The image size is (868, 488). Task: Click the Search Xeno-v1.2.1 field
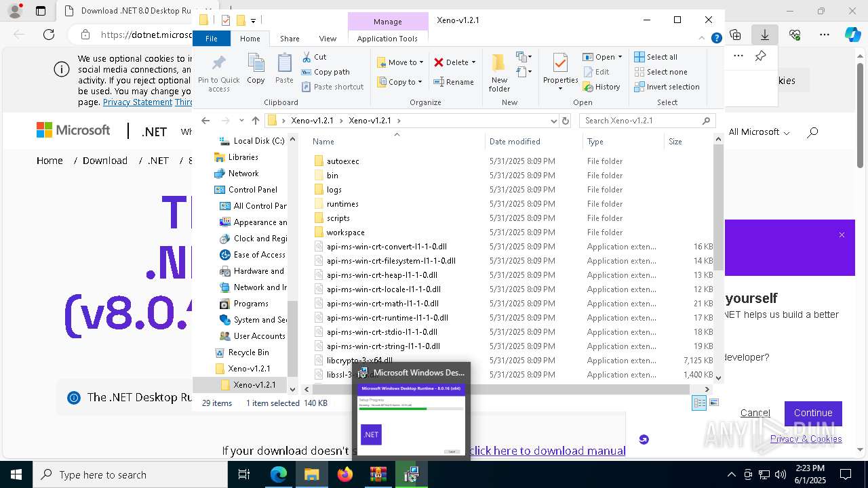(x=648, y=121)
